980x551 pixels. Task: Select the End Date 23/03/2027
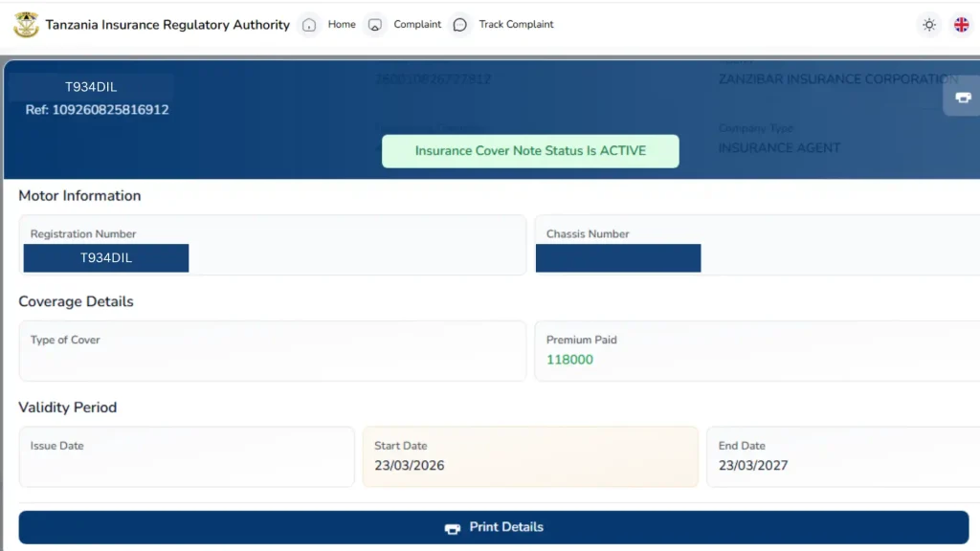coord(753,466)
